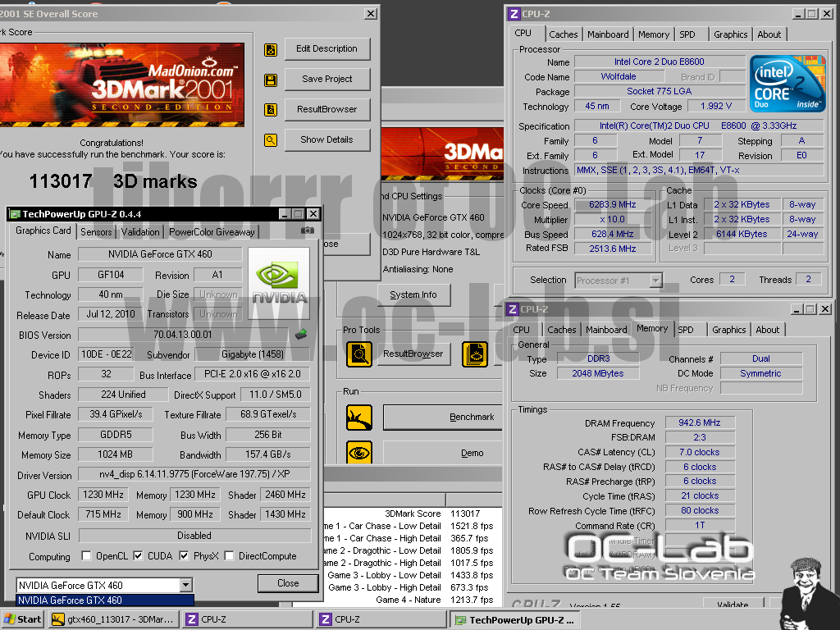Click the Demo button in 3DMark

click(442, 453)
